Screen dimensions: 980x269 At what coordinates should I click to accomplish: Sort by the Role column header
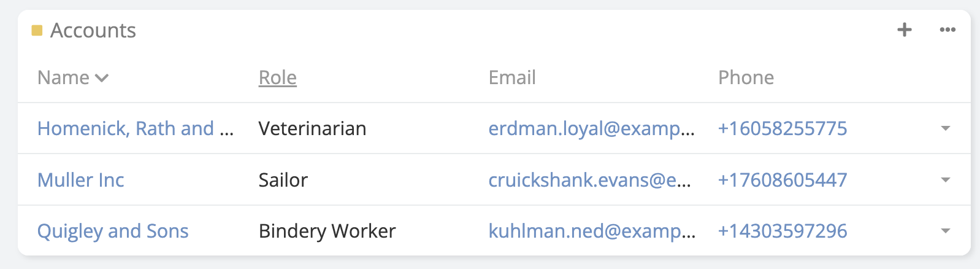(277, 78)
